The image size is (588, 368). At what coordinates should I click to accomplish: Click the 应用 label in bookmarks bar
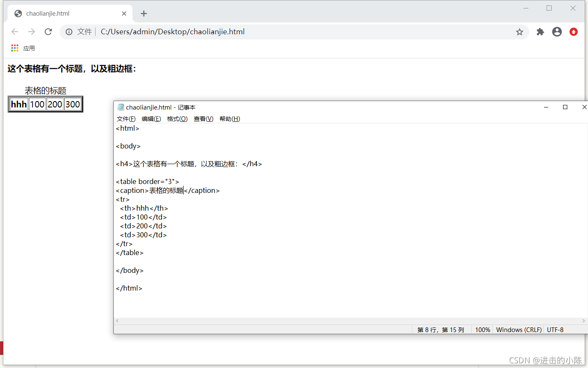(x=29, y=48)
